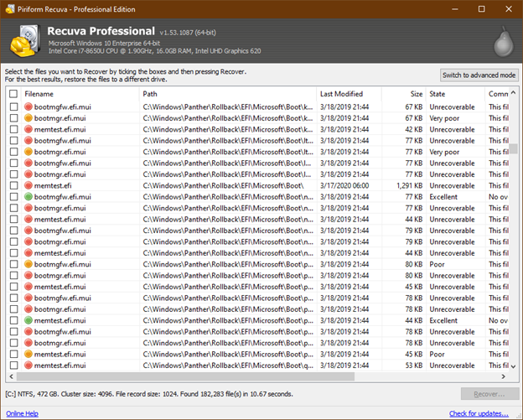Click red status icon of 1,291 KB memtest.efi
The image size is (523, 420).
pyautogui.click(x=28, y=185)
